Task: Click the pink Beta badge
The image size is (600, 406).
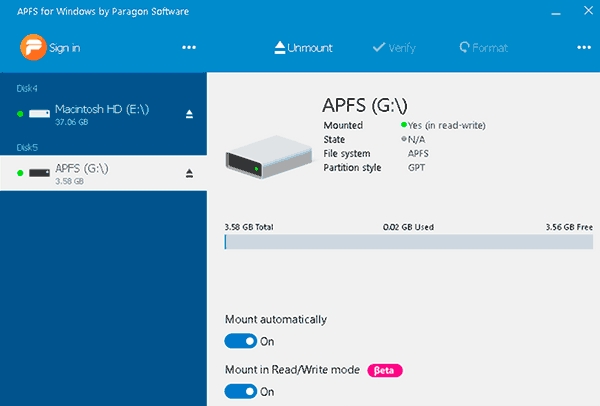Action: tap(386, 370)
